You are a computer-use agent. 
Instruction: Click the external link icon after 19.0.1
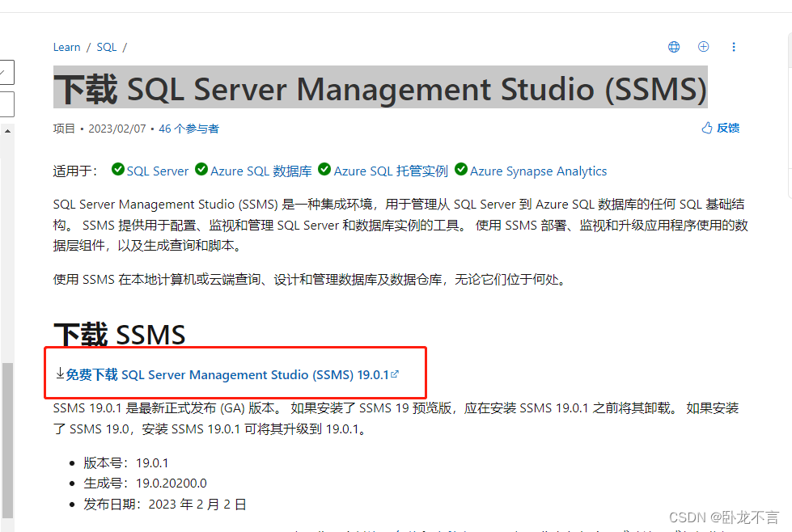395,374
